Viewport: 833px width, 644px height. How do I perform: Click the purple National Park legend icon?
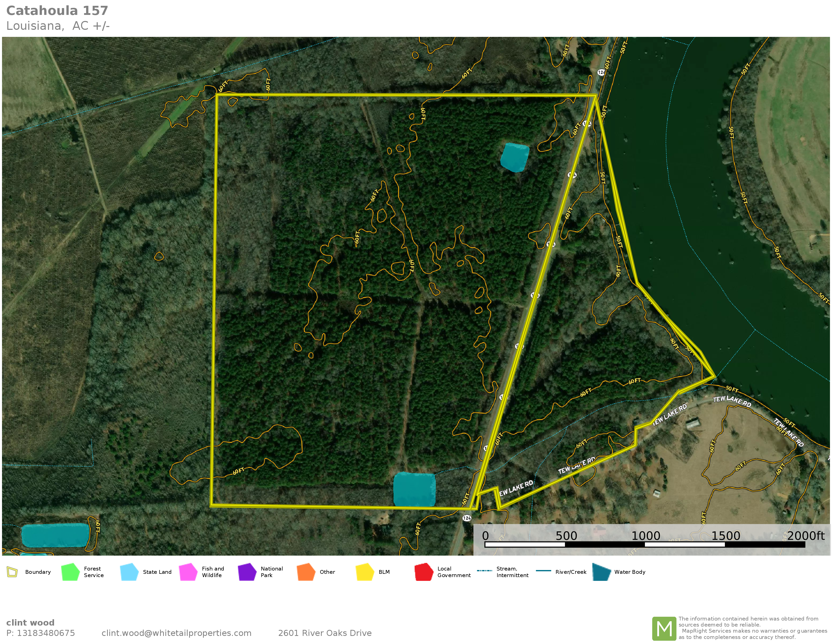(247, 572)
